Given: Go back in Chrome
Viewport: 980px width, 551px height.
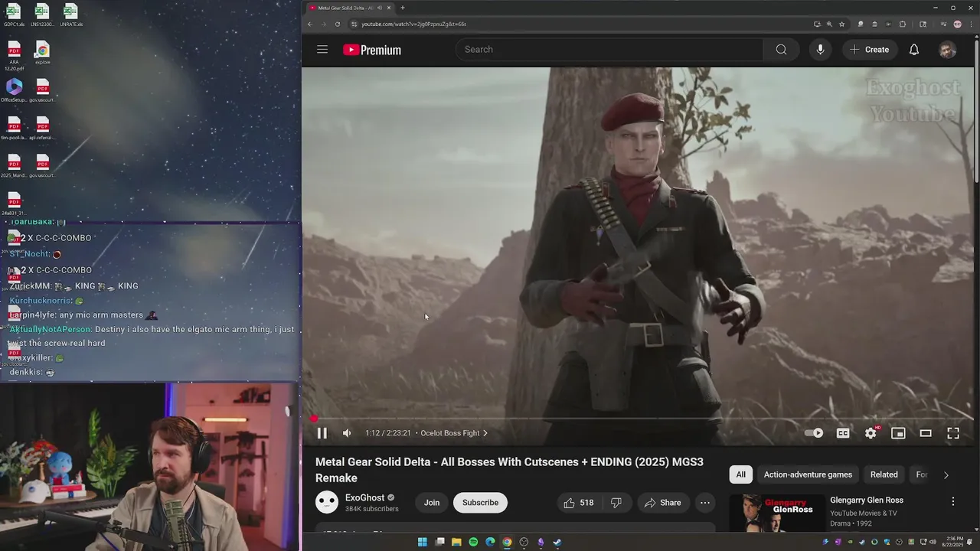Looking at the screenshot, I should [310, 24].
